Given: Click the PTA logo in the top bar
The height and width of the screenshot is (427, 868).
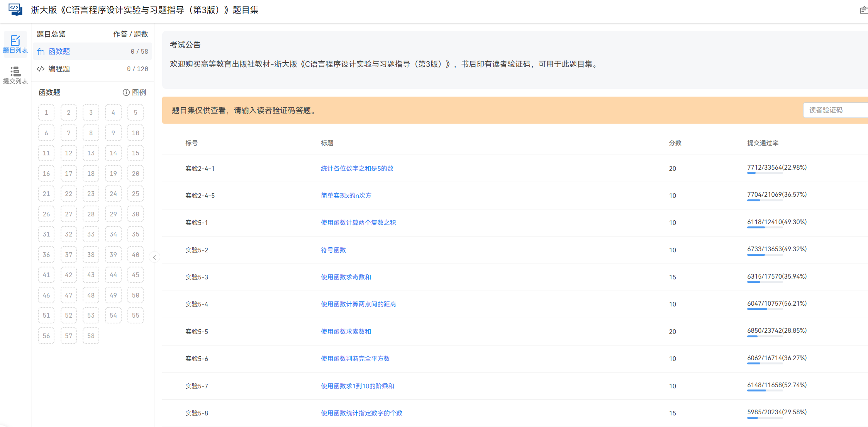Looking at the screenshot, I should click(x=15, y=10).
